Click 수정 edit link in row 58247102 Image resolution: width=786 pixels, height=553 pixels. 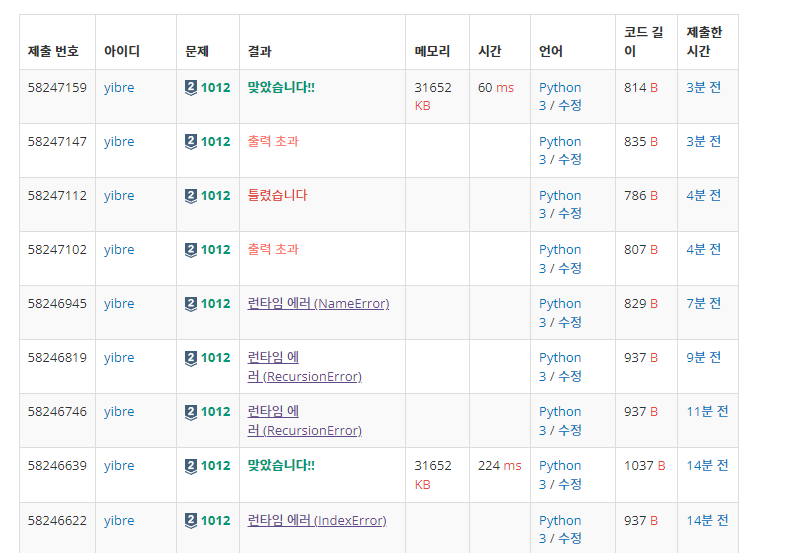(570, 268)
